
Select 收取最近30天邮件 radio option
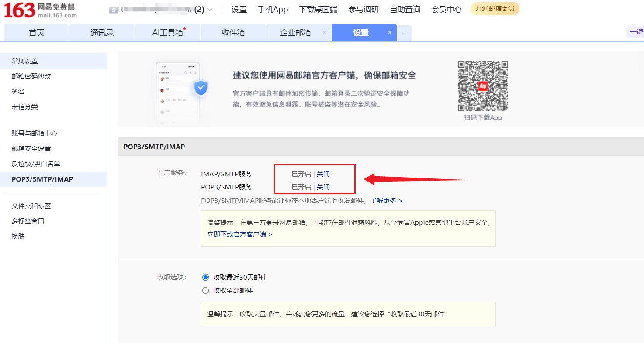point(206,278)
